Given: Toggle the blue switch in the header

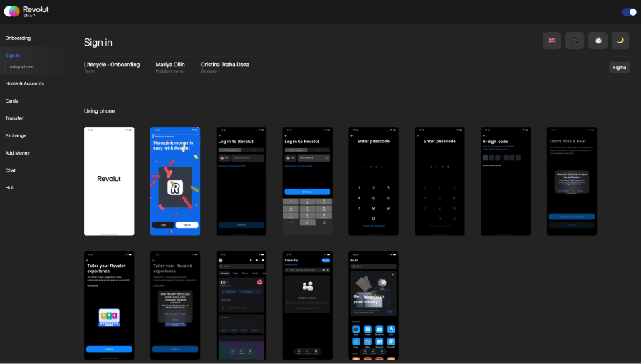Looking at the screenshot, I should pos(629,12).
